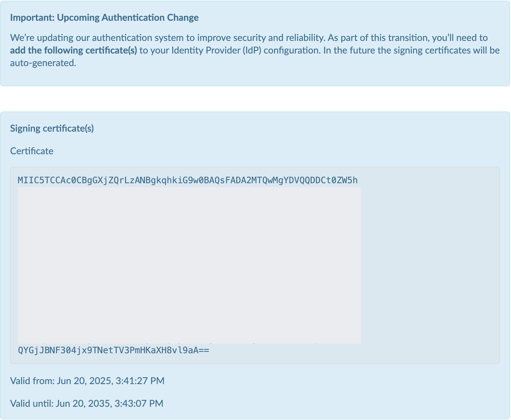The height and width of the screenshot is (420, 511).
Task: Click the "Jun 20, 2035" expiry date
Action: point(83,404)
